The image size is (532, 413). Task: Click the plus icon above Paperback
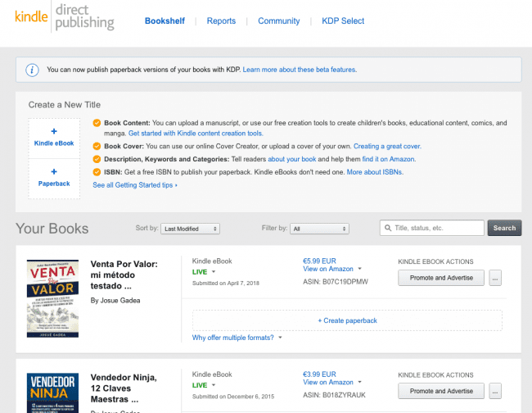point(54,171)
